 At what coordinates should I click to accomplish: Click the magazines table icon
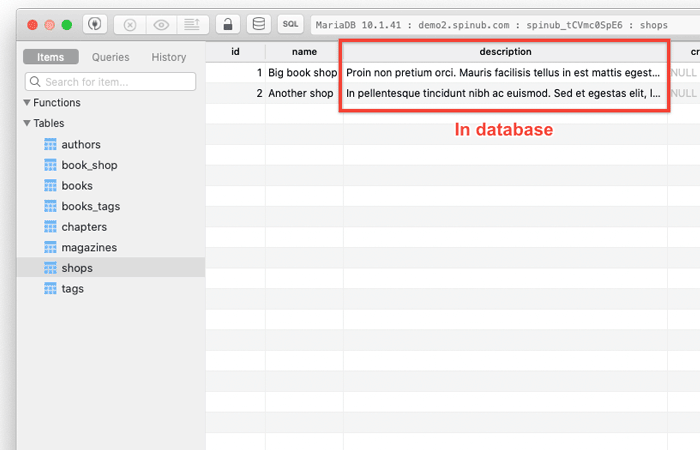51,248
